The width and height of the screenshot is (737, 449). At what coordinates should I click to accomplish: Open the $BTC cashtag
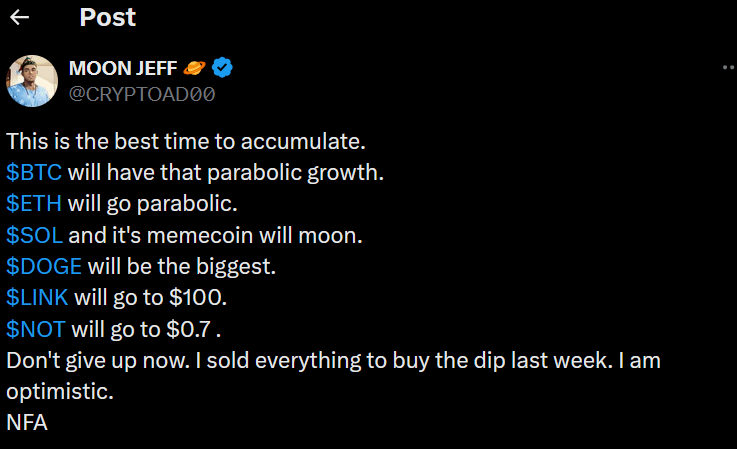pos(34,173)
